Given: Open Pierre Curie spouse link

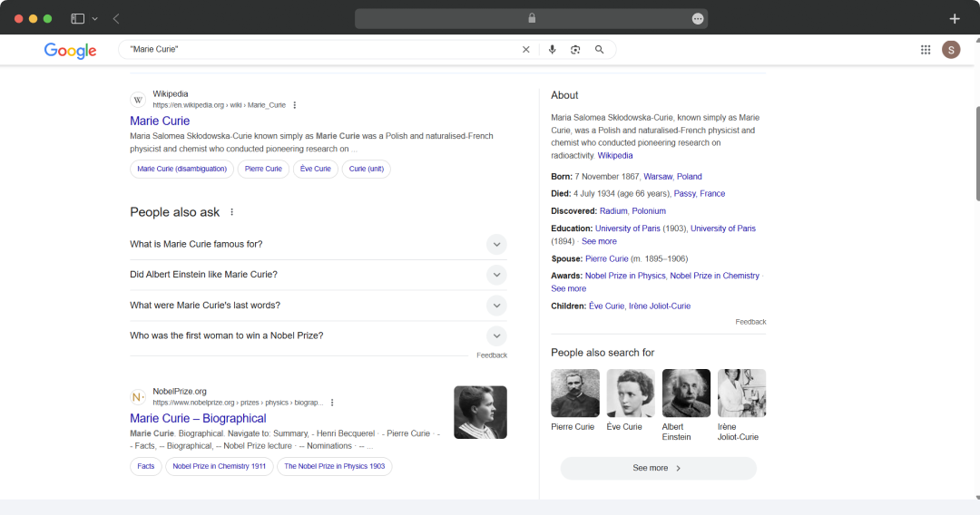Looking at the screenshot, I should coord(607,258).
